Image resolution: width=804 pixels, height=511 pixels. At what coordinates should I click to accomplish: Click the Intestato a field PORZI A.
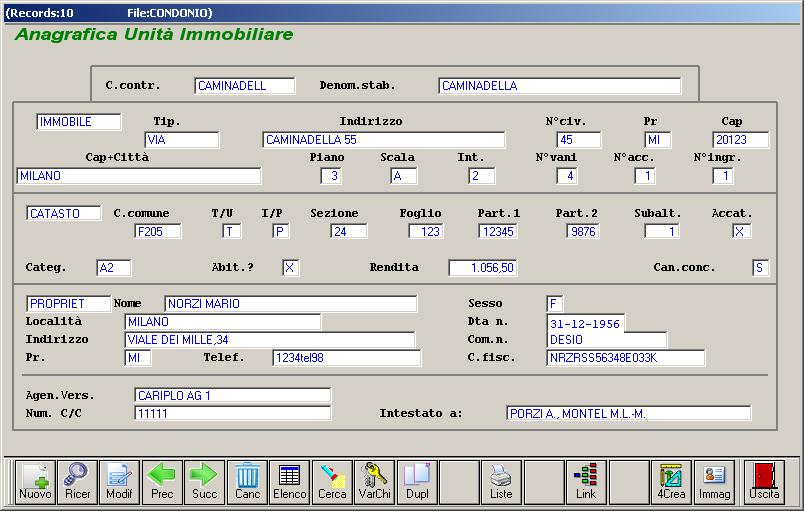(x=629, y=413)
